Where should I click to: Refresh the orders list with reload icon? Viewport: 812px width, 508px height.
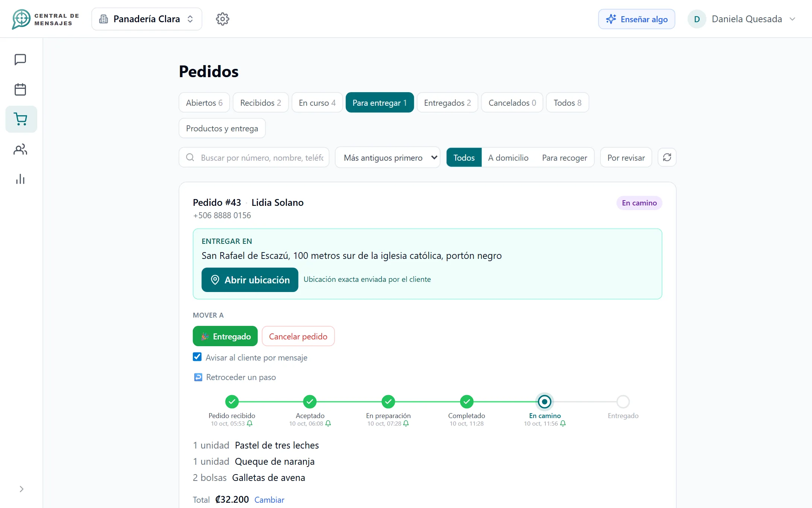667,157
